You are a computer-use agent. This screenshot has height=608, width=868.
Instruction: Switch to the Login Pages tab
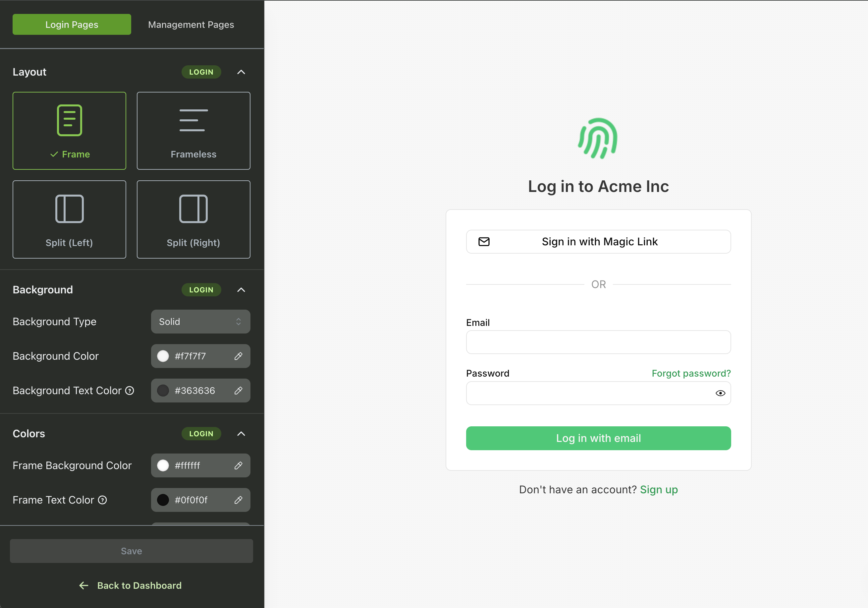tap(72, 25)
